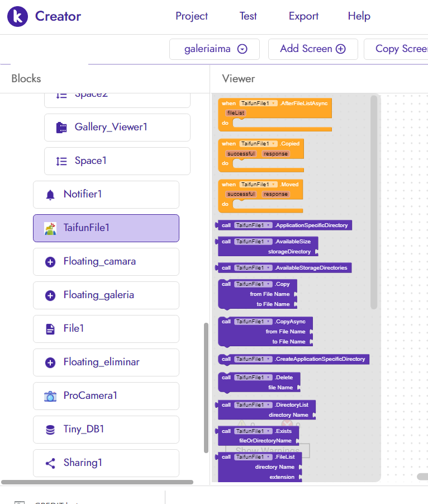Click the ProCamera1 camera icon
Image resolution: width=428 pixels, height=504 pixels.
point(50,397)
